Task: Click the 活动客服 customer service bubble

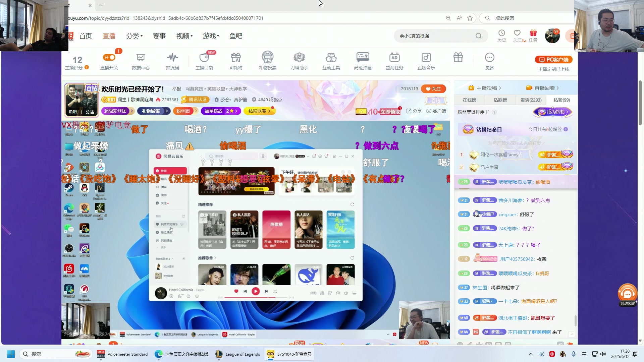Action: (x=627, y=295)
